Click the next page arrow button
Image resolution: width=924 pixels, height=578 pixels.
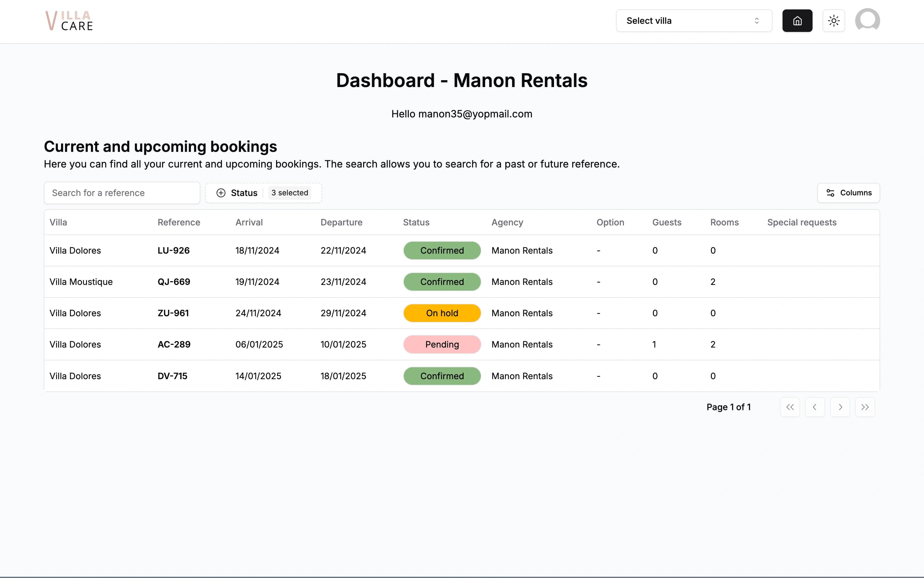click(840, 407)
